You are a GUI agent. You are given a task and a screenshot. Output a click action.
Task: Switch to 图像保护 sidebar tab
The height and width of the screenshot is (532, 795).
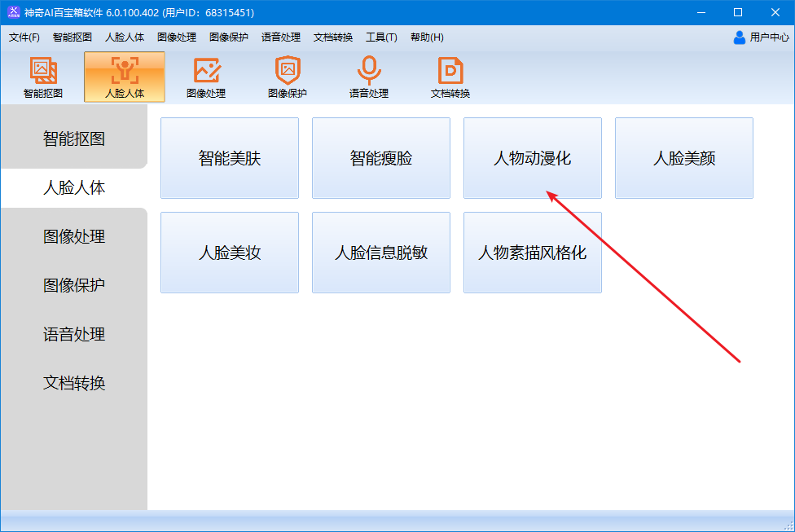click(74, 285)
